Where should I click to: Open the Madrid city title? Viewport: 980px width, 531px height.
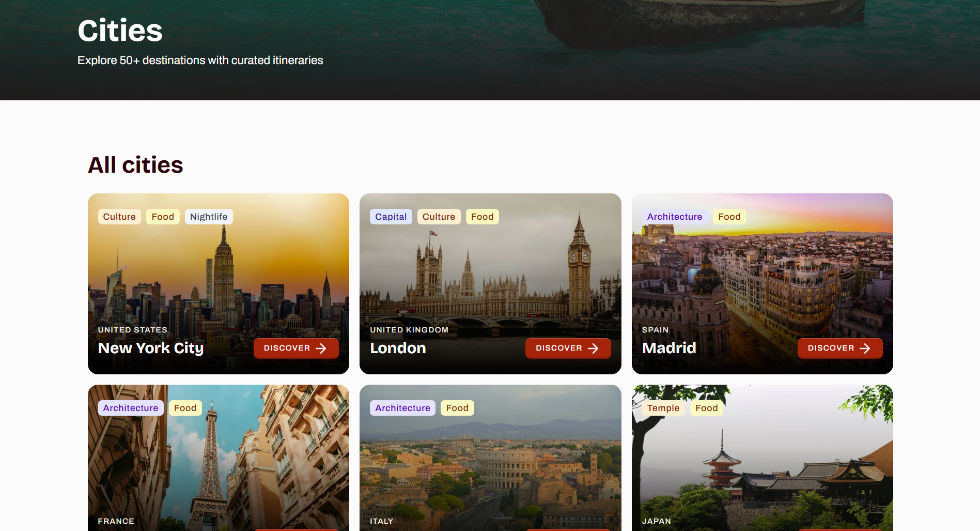(669, 348)
